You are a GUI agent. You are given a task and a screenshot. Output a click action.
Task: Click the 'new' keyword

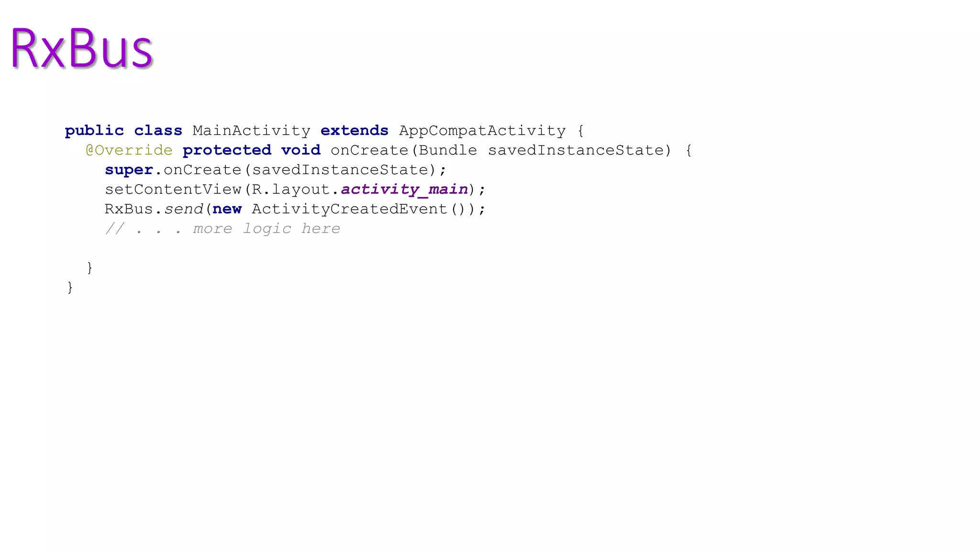click(227, 209)
